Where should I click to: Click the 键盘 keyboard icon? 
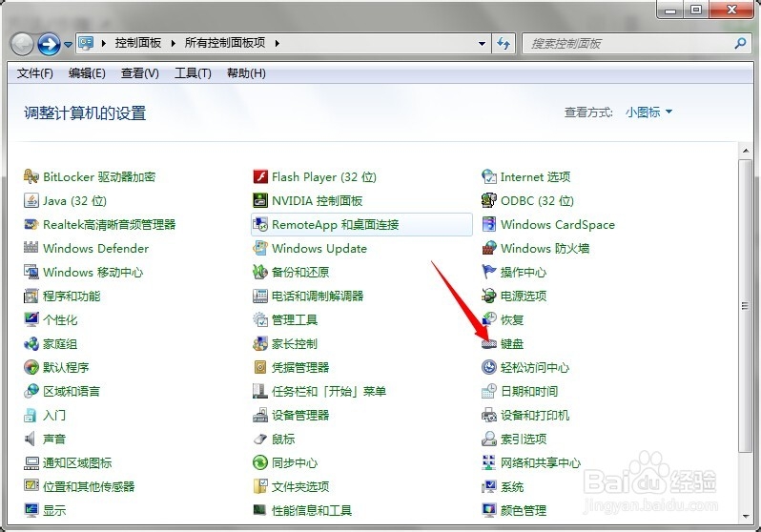(x=488, y=343)
